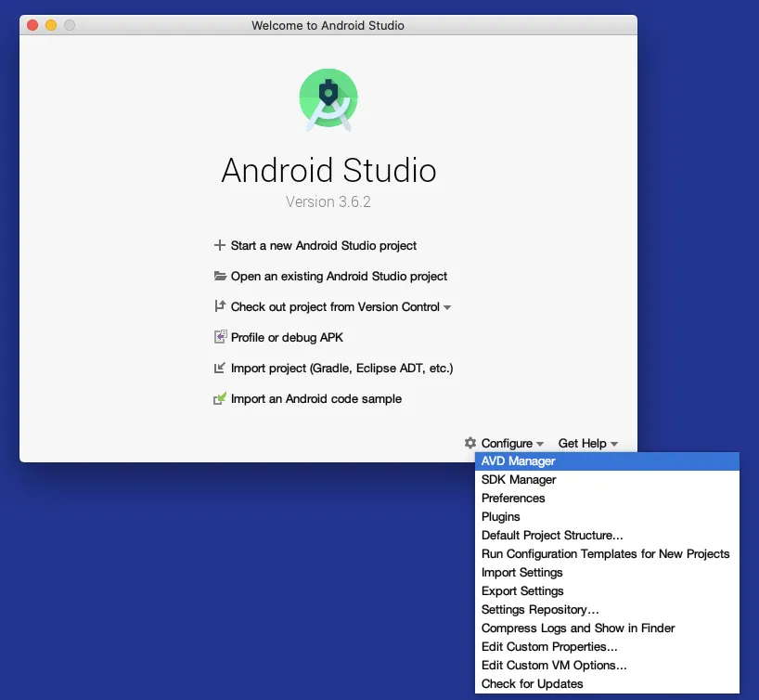Import project (Gradle, Eclipse ADT, etc.)
Screen dimensions: 759x700
[x=341, y=369]
